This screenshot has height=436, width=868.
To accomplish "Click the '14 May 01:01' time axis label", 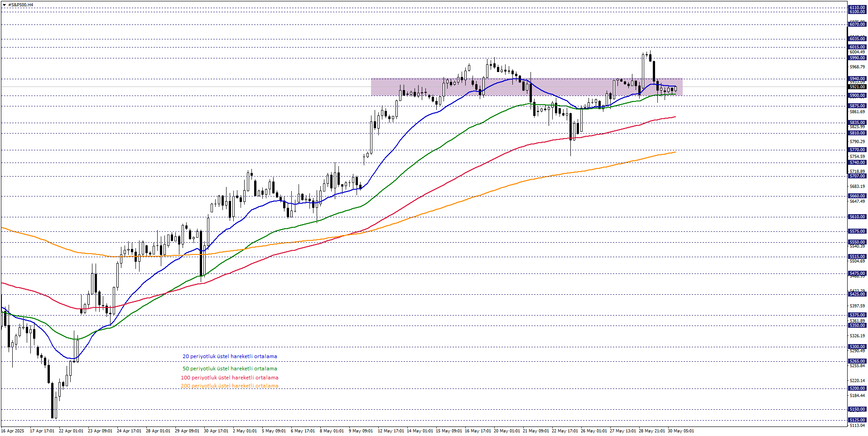I will click(x=420, y=431).
